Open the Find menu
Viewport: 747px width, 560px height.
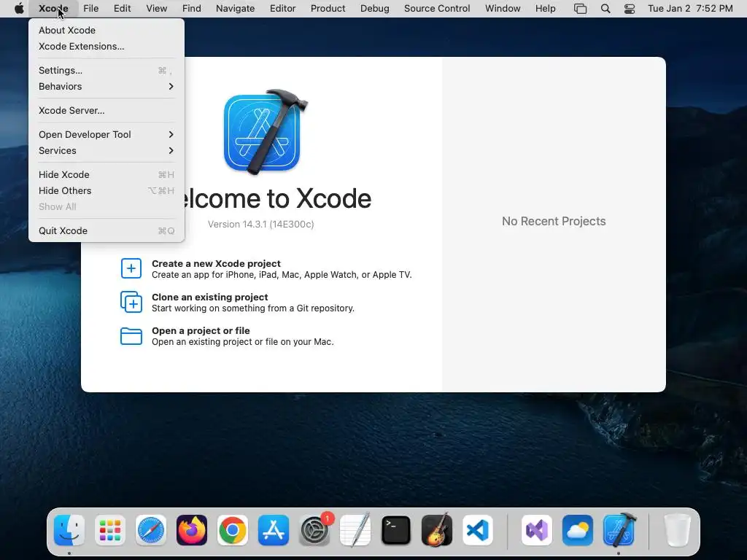pos(192,8)
